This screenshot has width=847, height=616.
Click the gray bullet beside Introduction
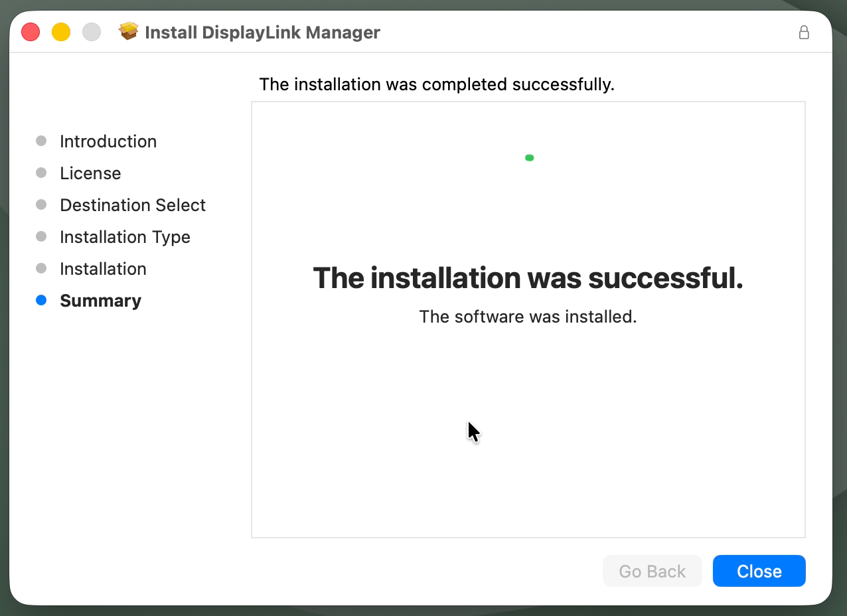click(x=41, y=141)
